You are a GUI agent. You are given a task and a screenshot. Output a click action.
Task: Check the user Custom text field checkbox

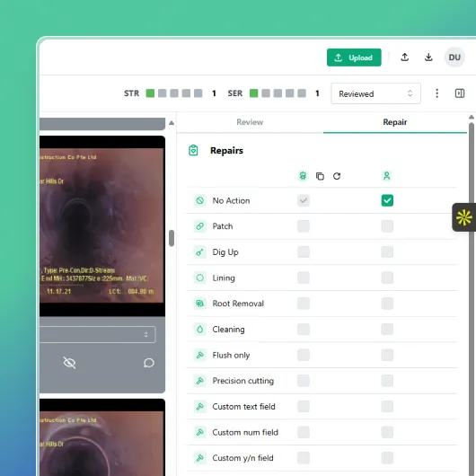tap(387, 407)
